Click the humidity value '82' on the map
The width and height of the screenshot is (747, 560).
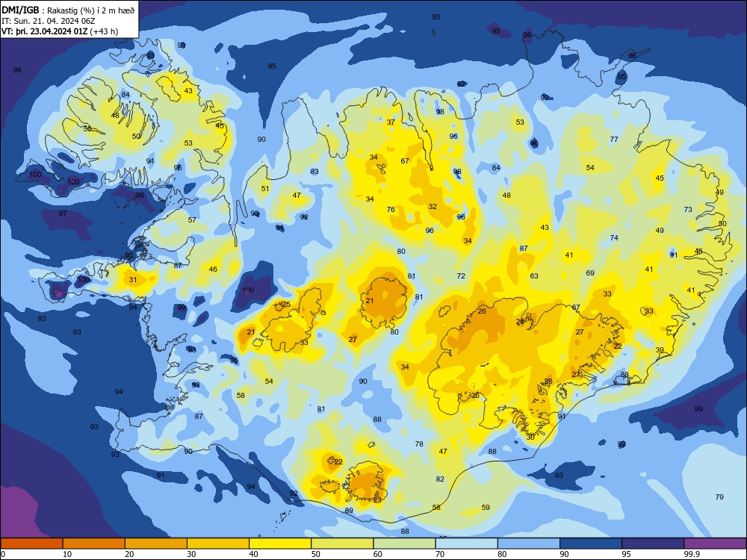coord(440,479)
